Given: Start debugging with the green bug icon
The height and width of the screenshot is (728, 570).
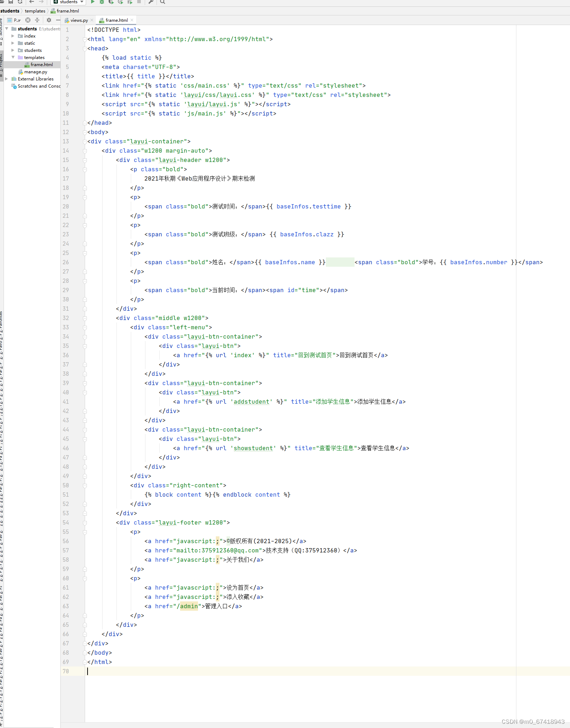Looking at the screenshot, I should (x=102, y=2).
